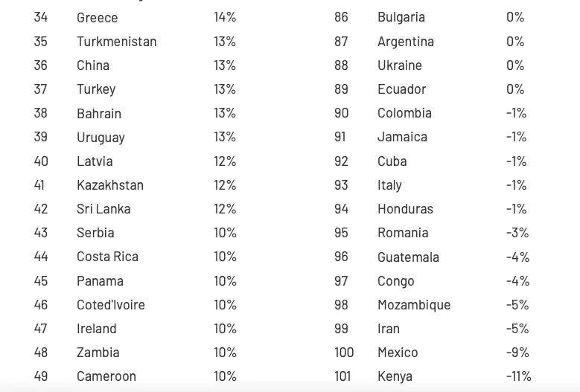Select Cameroon at rank 49
Viewport: 580px width, 392px height.
106,376
